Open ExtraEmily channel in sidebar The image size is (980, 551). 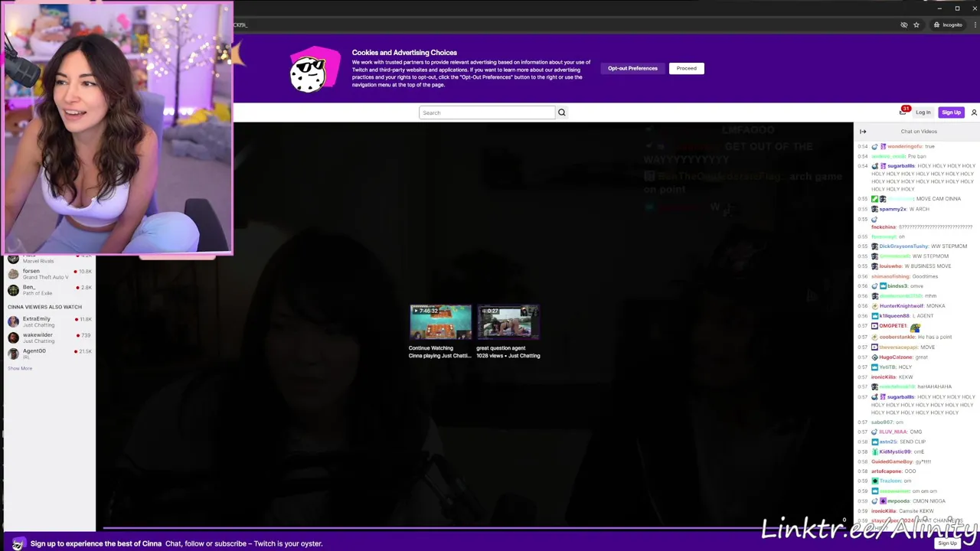[49, 321]
